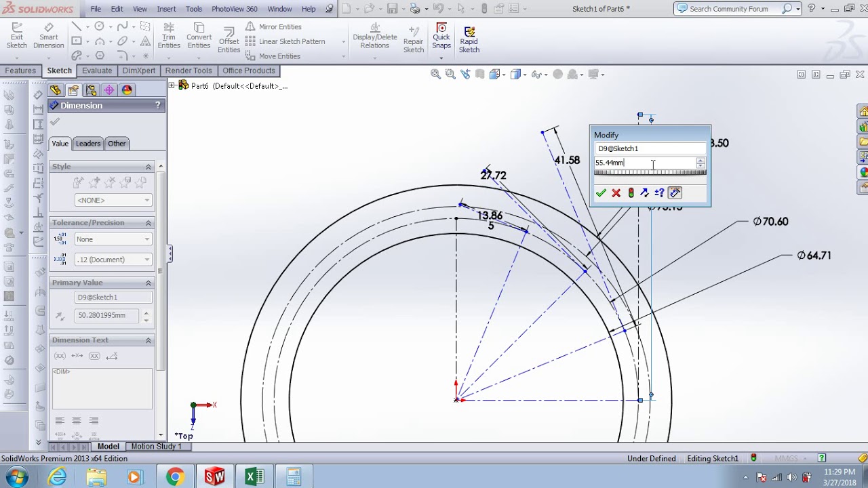Click the Linear Sketch Pattern command
The height and width of the screenshot is (488, 868).
point(285,41)
